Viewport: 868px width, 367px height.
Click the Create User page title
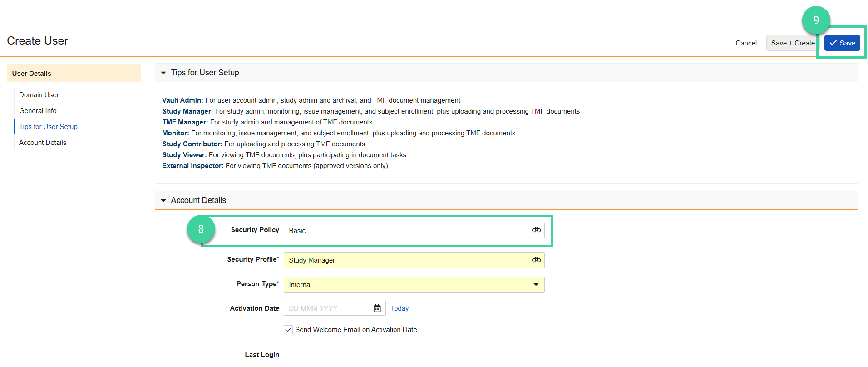37,41
